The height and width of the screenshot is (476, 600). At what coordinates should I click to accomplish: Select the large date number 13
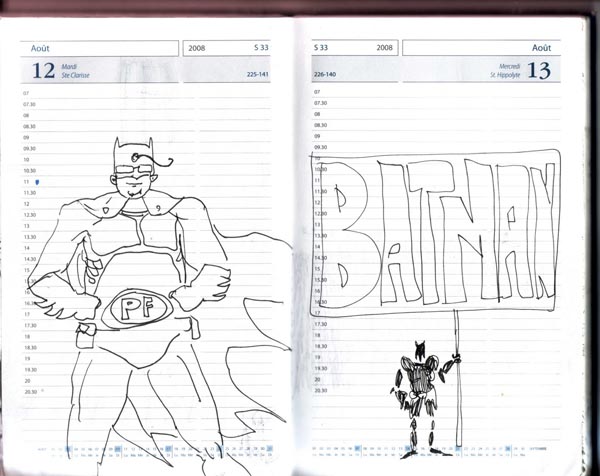pyautogui.click(x=539, y=70)
